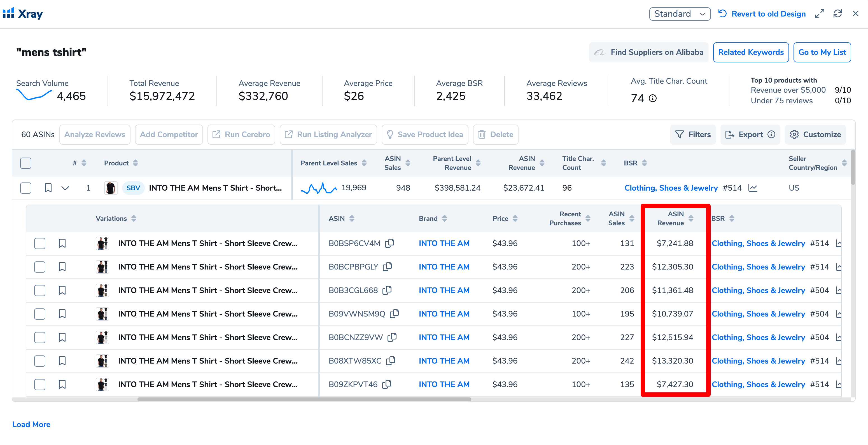Click Analyze Reviews in toolbar

[95, 134]
